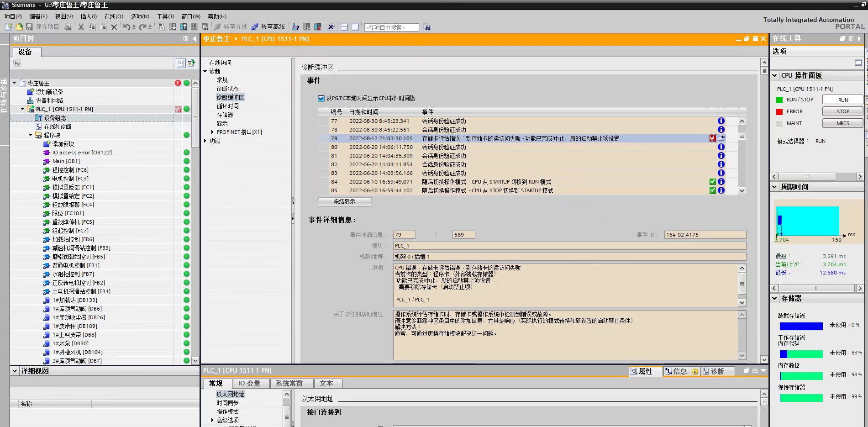Collapse the 诊断 navigation section
The height and width of the screenshot is (427, 868).
click(x=205, y=71)
